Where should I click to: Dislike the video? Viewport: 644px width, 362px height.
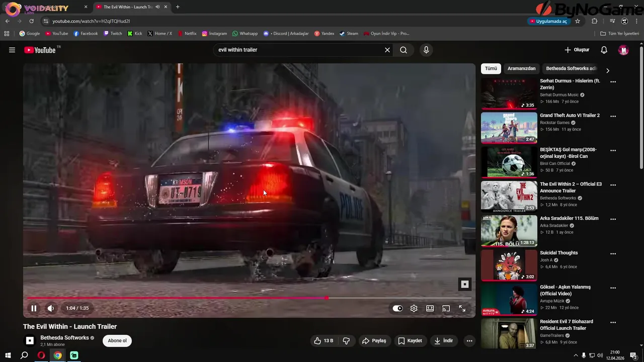click(x=346, y=340)
